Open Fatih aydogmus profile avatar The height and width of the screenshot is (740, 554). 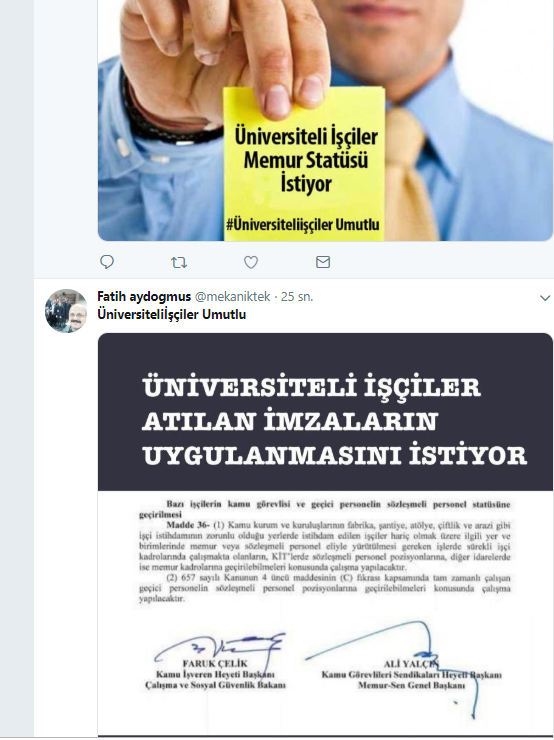66,311
